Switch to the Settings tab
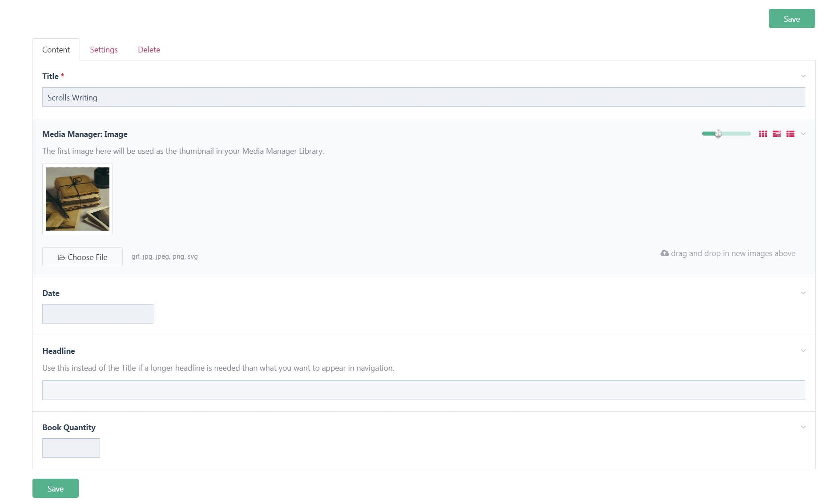840x504 pixels. pyautogui.click(x=104, y=50)
